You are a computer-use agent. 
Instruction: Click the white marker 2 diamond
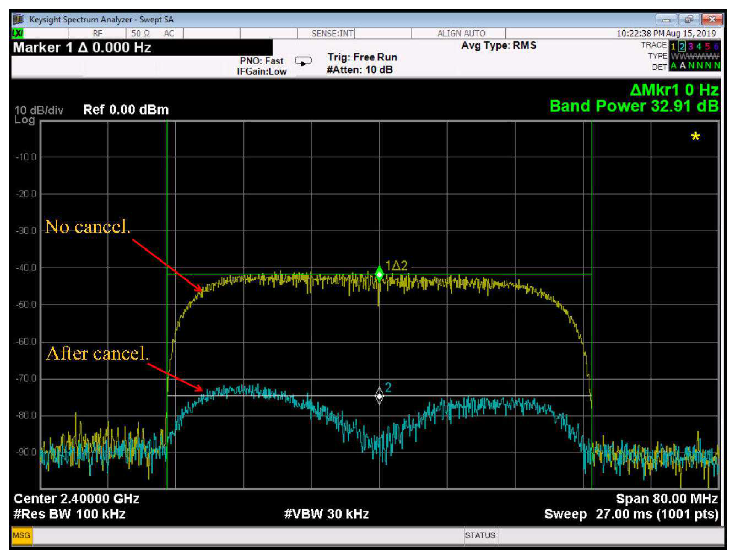[379, 396]
